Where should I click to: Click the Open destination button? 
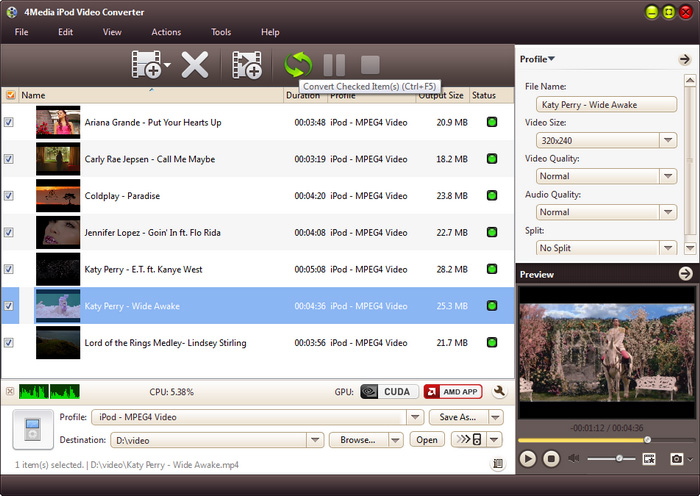(427, 440)
